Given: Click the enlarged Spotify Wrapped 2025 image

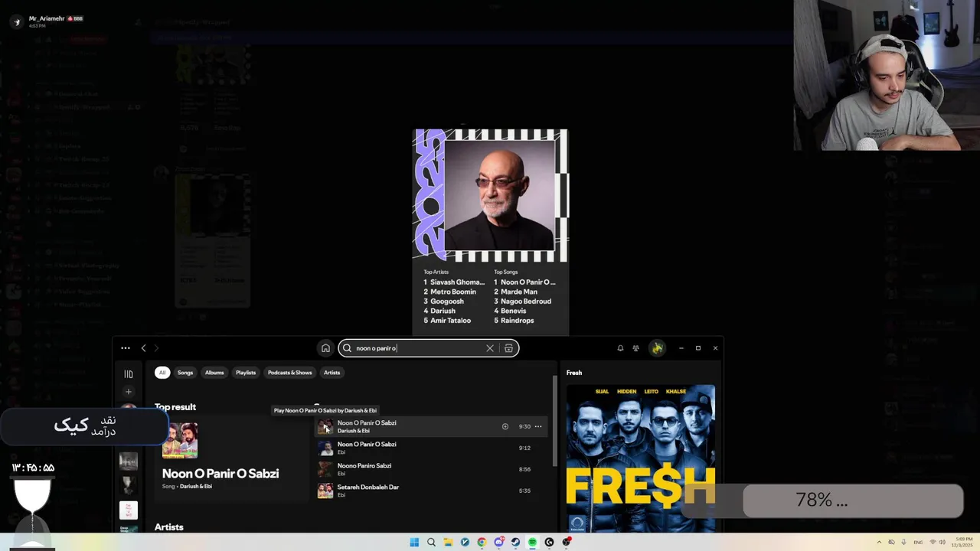Looking at the screenshot, I should [491, 232].
